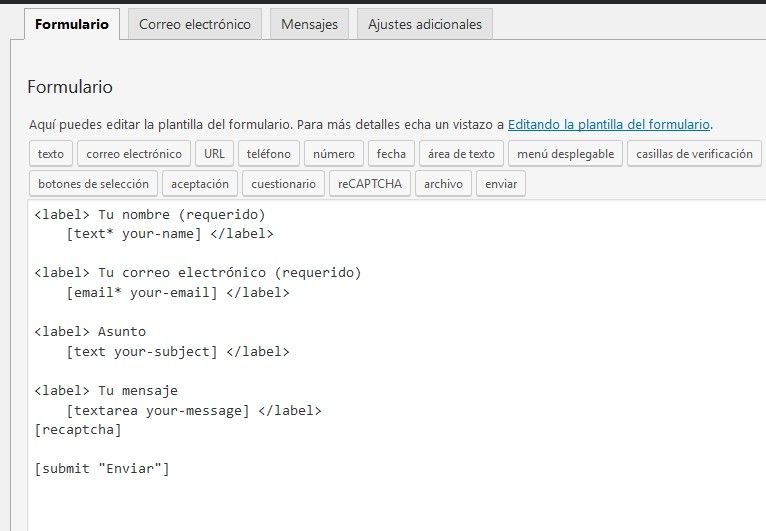The height and width of the screenshot is (531, 766).
Task: Insert an archivo upload tag
Action: coord(443,184)
